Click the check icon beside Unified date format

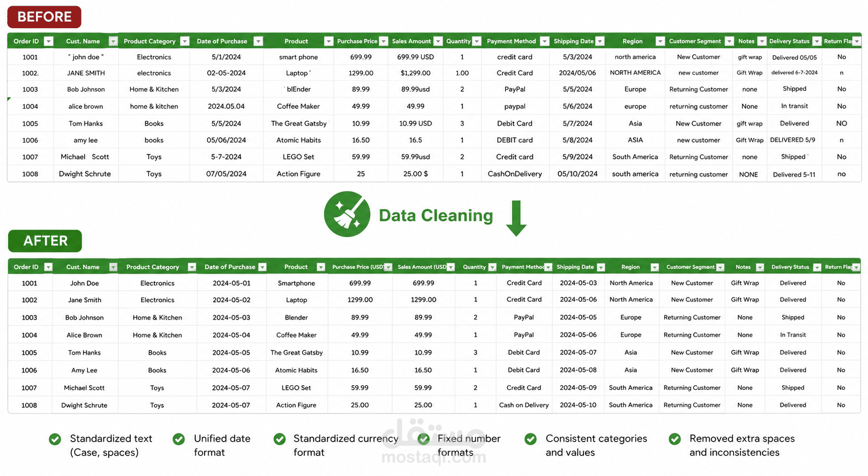pyautogui.click(x=178, y=439)
